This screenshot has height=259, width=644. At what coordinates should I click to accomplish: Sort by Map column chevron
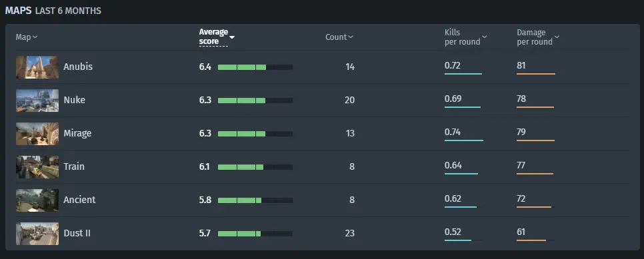point(35,37)
